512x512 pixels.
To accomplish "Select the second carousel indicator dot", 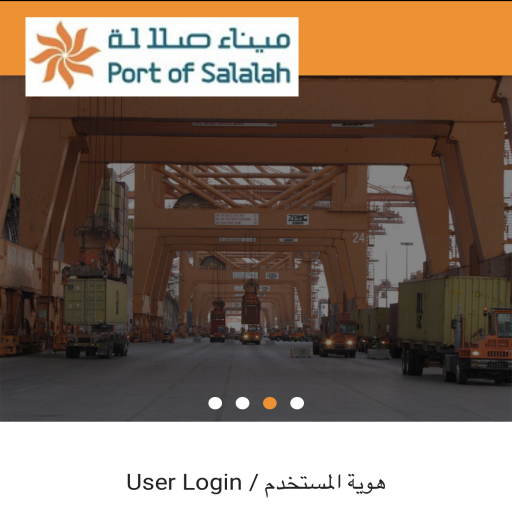I will pos(242,403).
